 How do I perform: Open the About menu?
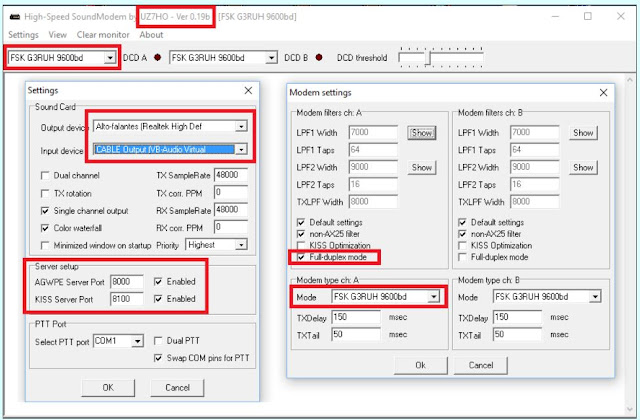pyautogui.click(x=151, y=35)
